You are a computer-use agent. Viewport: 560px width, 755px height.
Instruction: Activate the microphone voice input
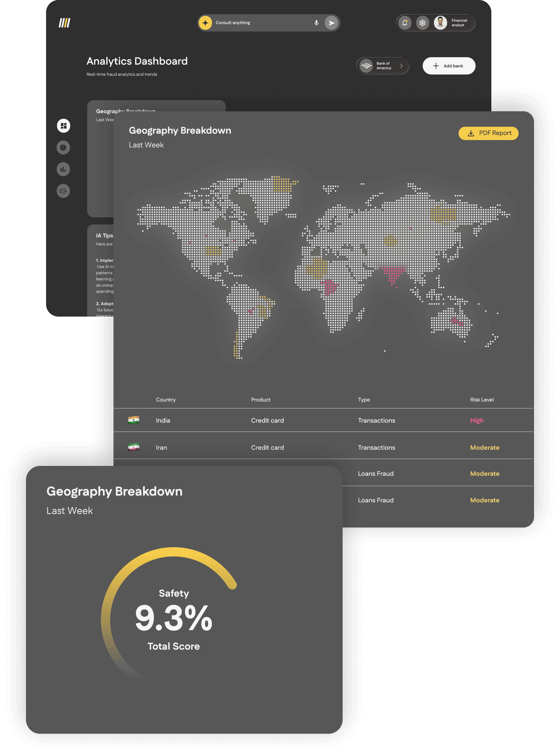coord(316,23)
